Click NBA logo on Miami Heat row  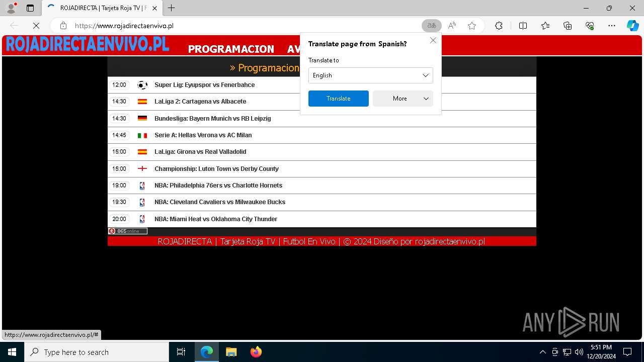point(142,219)
